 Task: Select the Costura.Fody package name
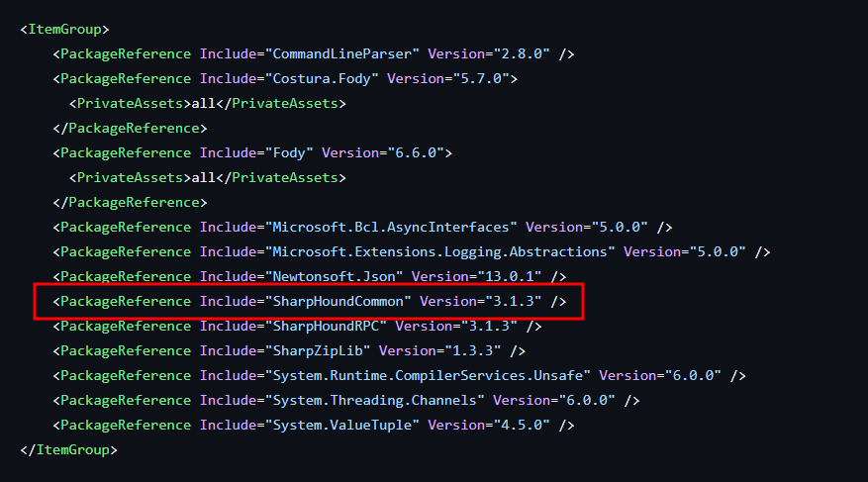(x=325, y=78)
